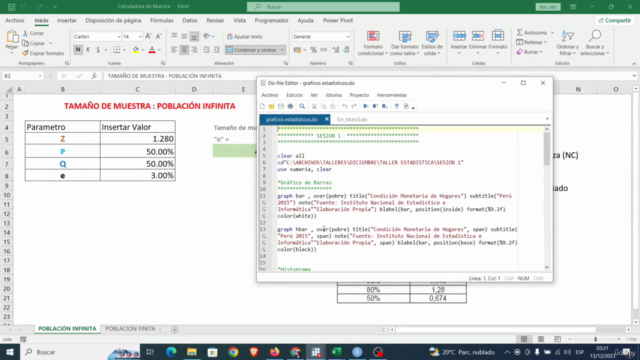Screen dimensions: 640x360
Task: Click Copiar formato paintbrush
Action: 43,53
